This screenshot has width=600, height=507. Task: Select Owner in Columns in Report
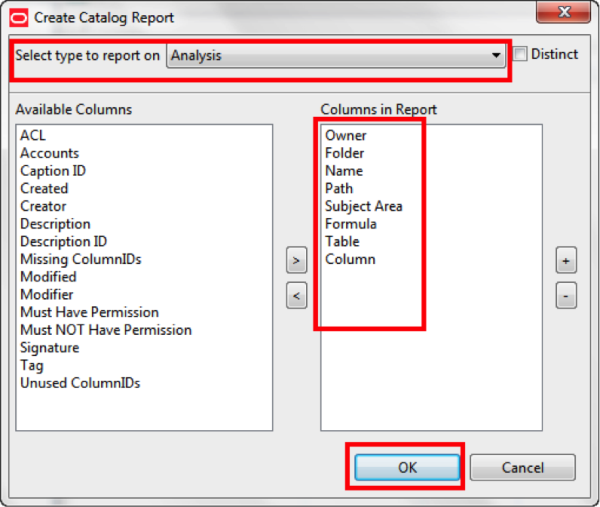pos(346,135)
